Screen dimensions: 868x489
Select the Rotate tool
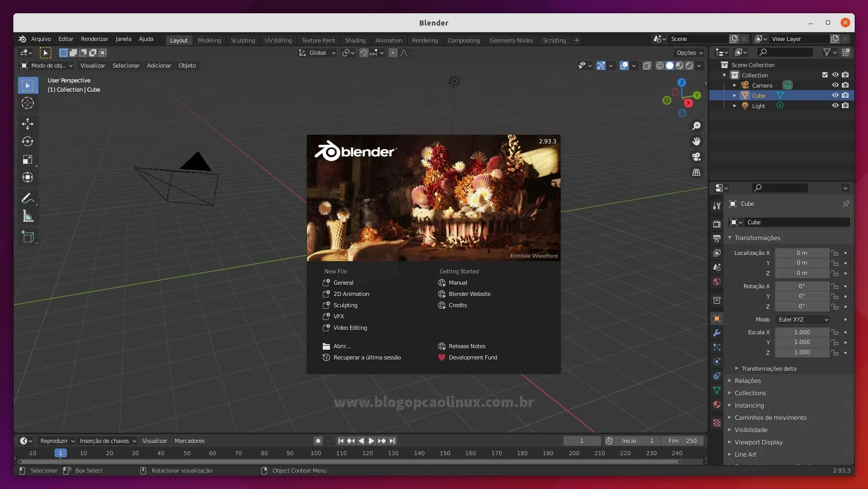pos(28,141)
